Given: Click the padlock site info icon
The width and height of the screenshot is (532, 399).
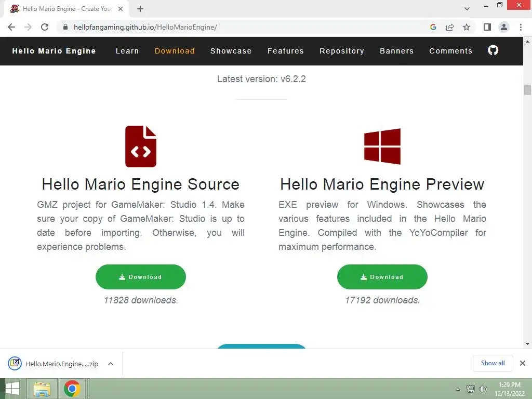Looking at the screenshot, I should point(65,27).
